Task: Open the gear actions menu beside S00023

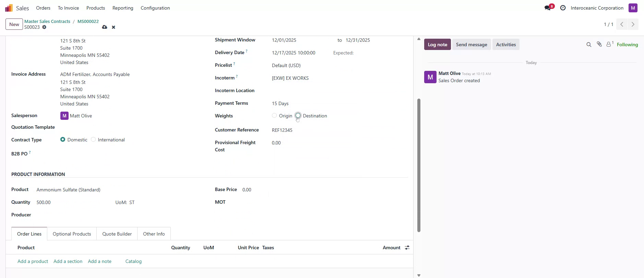Action: (x=44, y=27)
